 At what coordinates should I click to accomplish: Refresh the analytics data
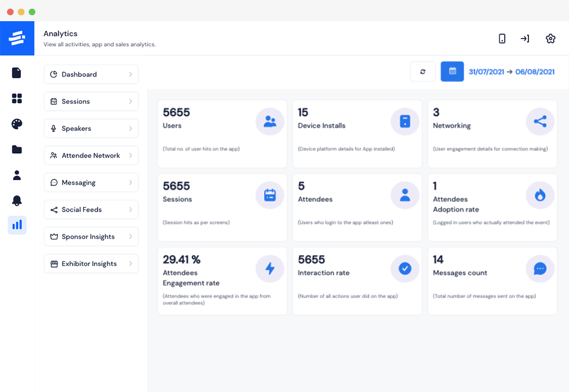pos(423,71)
